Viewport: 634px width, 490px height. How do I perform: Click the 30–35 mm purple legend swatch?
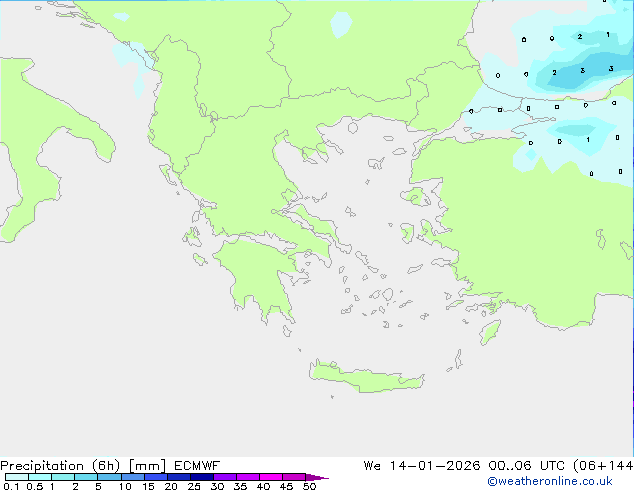225,477
